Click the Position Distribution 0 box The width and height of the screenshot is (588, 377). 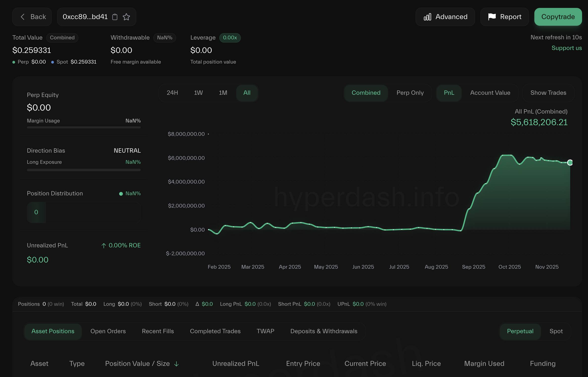click(x=36, y=212)
